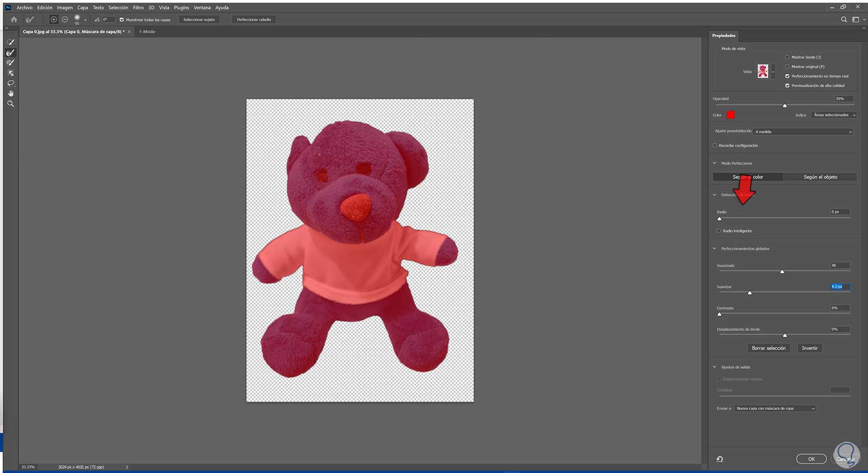Click the Contraste value input field
This screenshot has height=473, width=868.
click(x=840, y=308)
